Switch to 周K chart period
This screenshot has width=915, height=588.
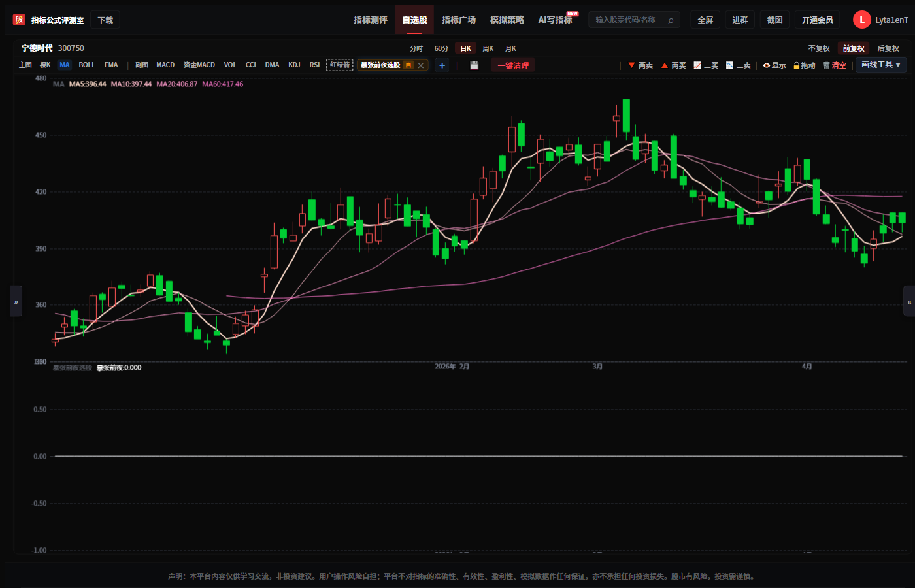tap(488, 48)
